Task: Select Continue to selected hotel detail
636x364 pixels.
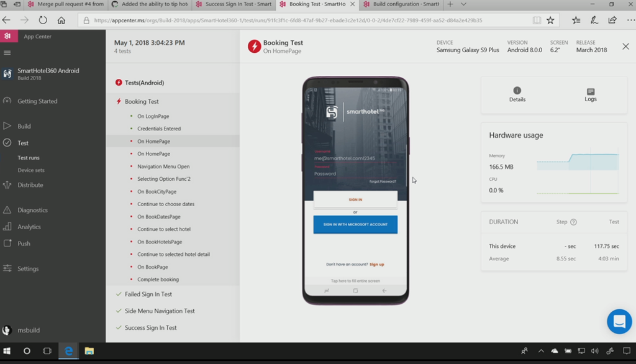Action: coord(174,255)
